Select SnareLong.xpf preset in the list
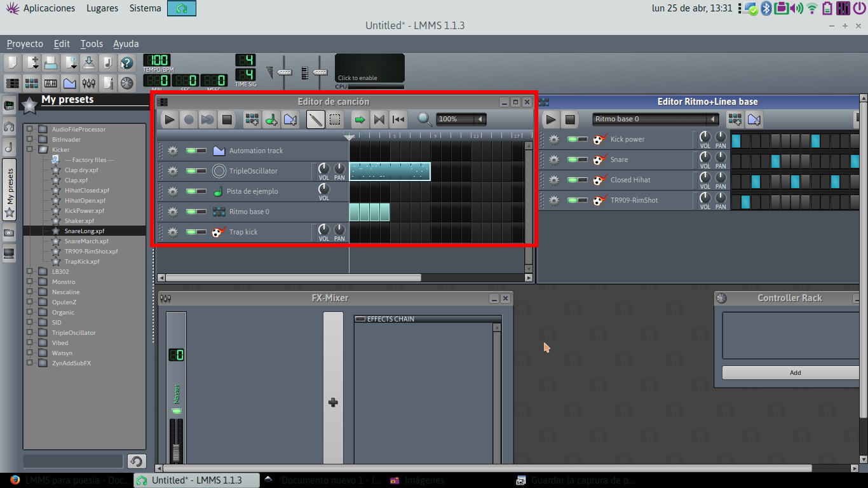This screenshot has height=488, width=868. click(84, 231)
